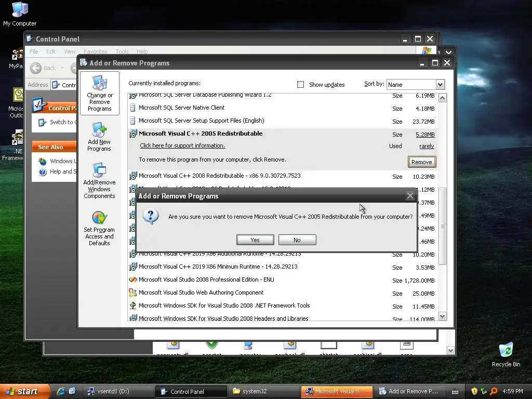Viewport: 532px width, 399px height.
Task: Click Visual C++ 2019 X86 Minimum Runtime icon
Action: point(132,267)
